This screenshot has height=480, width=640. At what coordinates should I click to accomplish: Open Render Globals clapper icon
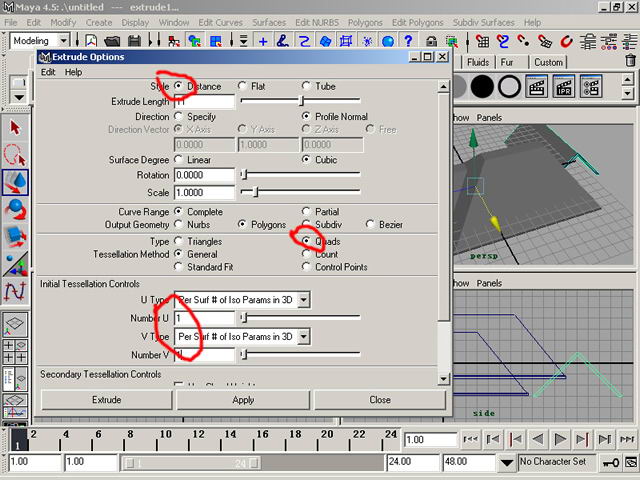[x=591, y=87]
